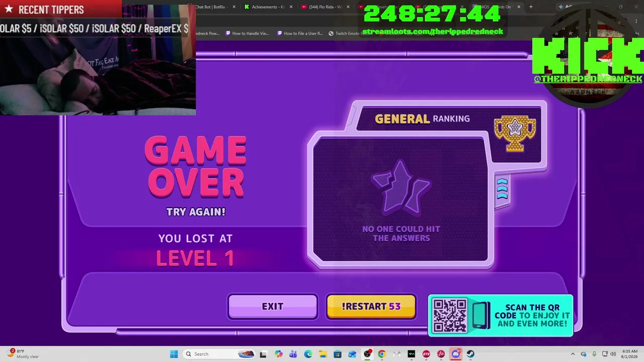This screenshot has height=362, width=644.
Task: Show hidden system tray icons
Action: click(x=573, y=354)
